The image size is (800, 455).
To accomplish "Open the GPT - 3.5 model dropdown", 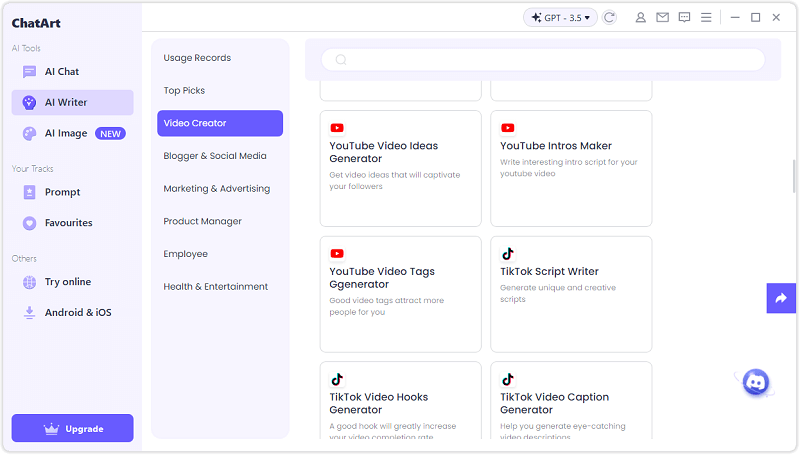I will 560,17.
